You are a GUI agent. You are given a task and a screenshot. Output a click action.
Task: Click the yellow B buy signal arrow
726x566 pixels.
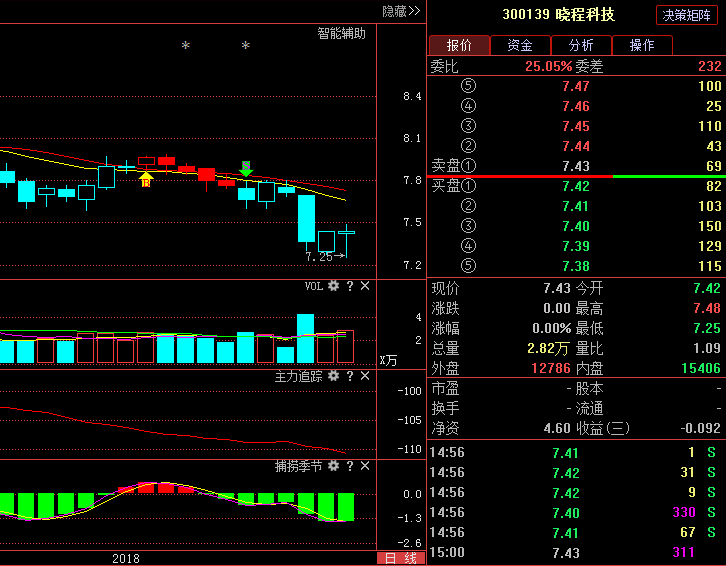click(146, 180)
